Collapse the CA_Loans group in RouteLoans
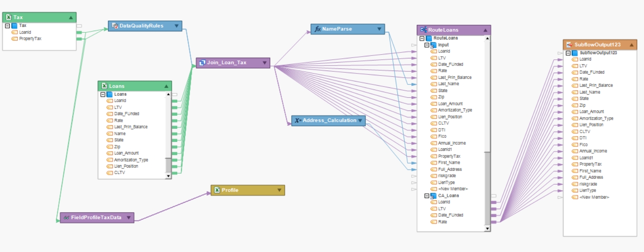This screenshot has height=252, width=644. click(427, 196)
